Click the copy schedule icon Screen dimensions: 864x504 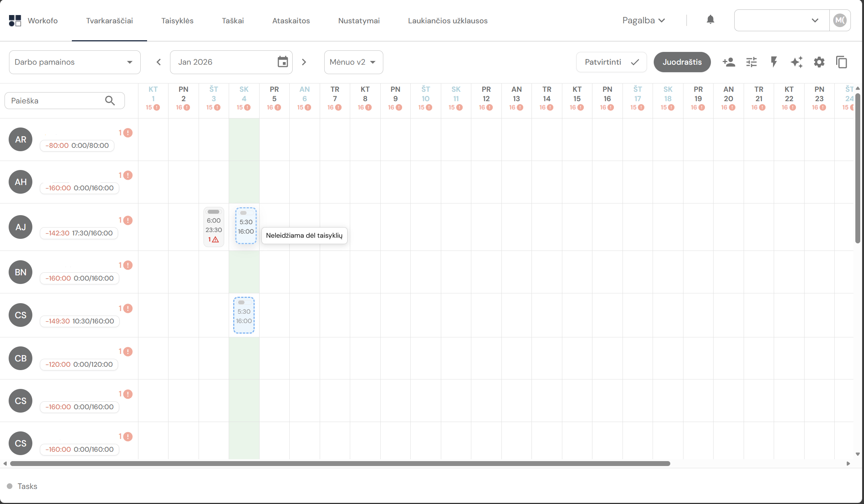[841, 62]
